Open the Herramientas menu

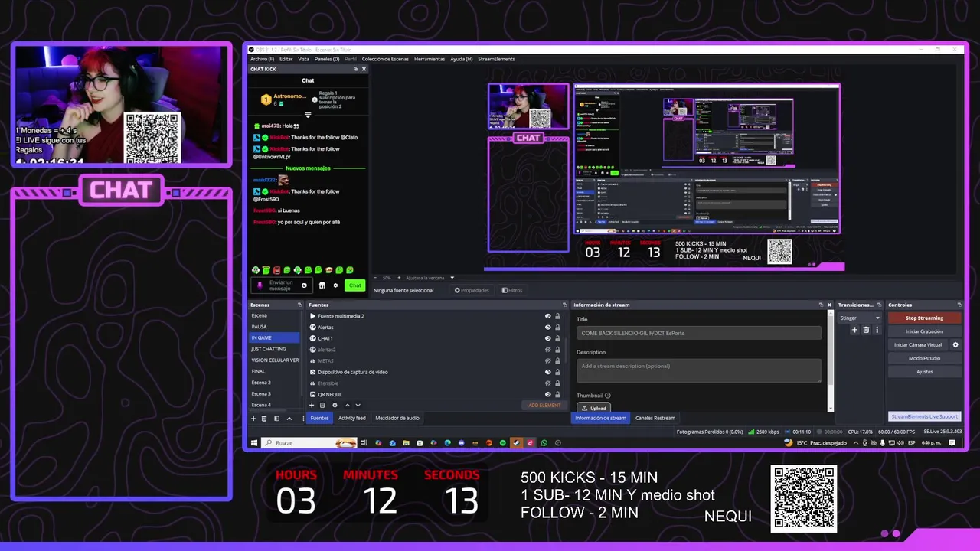[430, 59]
